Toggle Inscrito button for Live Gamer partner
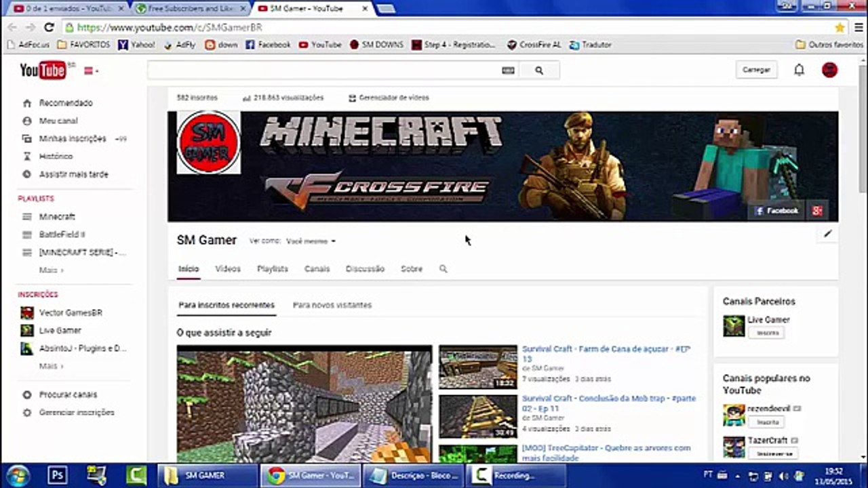 pos(768,333)
